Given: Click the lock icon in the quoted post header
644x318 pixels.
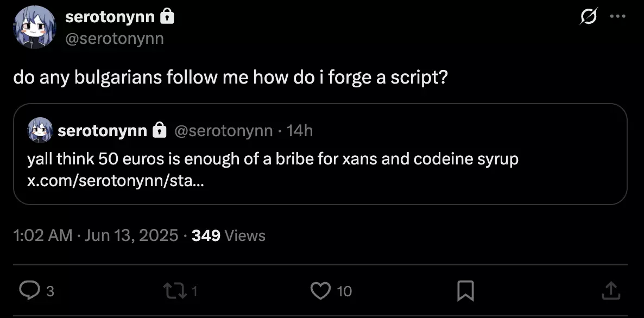Looking at the screenshot, I should 159,130.
